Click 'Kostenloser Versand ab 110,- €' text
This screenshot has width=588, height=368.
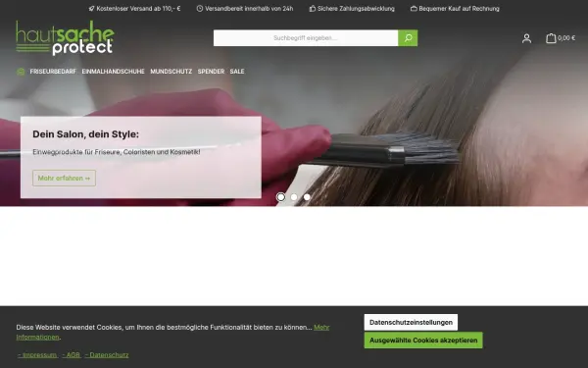[138, 8]
